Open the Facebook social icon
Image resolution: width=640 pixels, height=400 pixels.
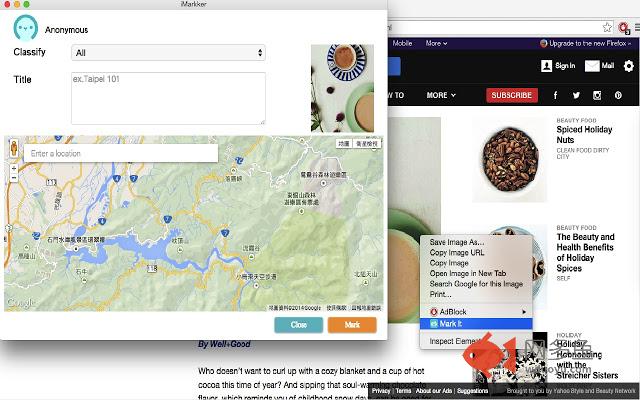(x=555, y=95)
